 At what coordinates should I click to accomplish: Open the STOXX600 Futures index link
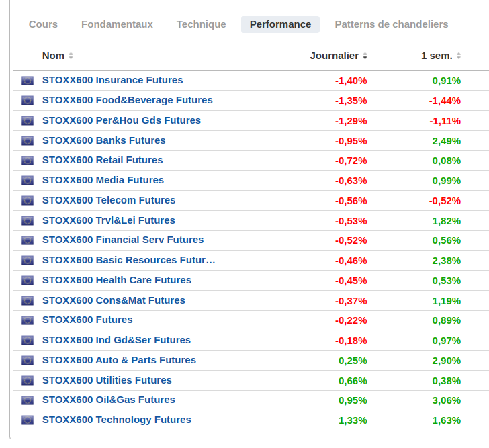click(87, 320)
